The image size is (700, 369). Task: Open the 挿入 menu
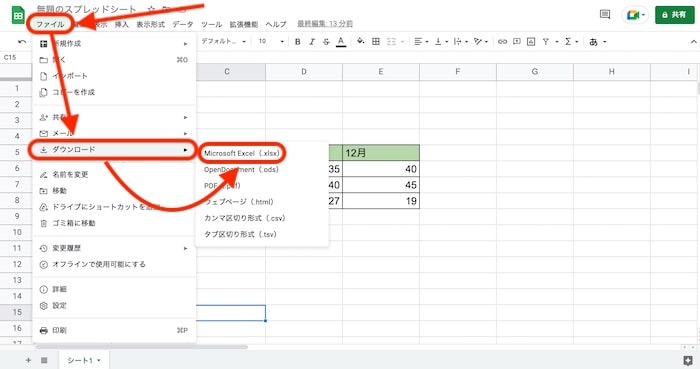(121, 24)
